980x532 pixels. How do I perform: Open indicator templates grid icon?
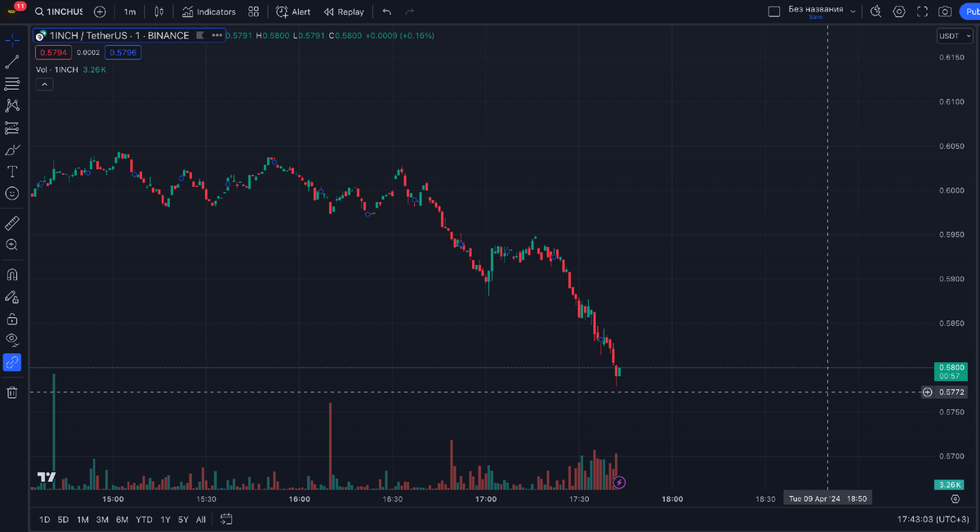[254, 12]
